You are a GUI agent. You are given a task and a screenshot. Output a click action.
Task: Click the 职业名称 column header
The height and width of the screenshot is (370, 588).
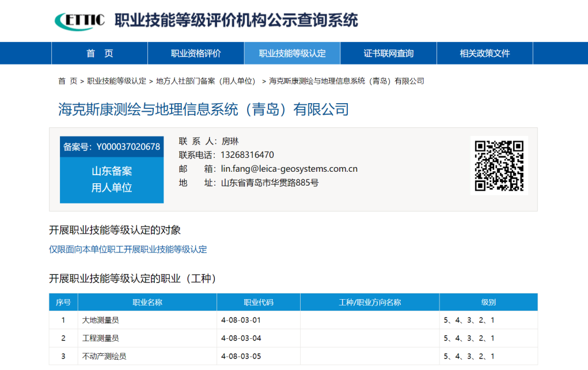point(147,302)
